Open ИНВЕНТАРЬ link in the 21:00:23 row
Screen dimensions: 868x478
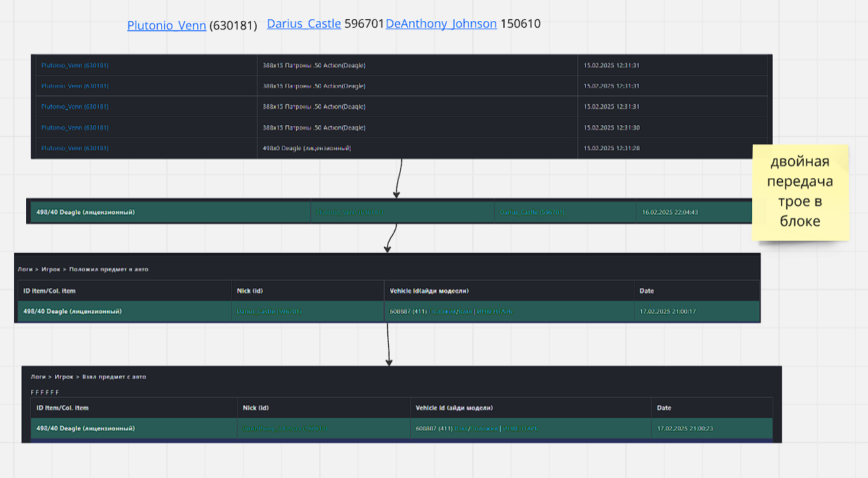point(521,429)
